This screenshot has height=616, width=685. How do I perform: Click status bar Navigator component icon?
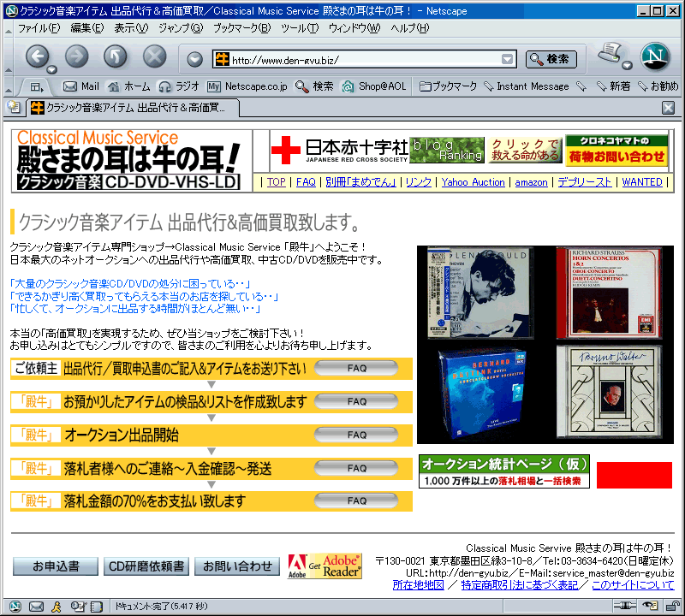(15, 607)
